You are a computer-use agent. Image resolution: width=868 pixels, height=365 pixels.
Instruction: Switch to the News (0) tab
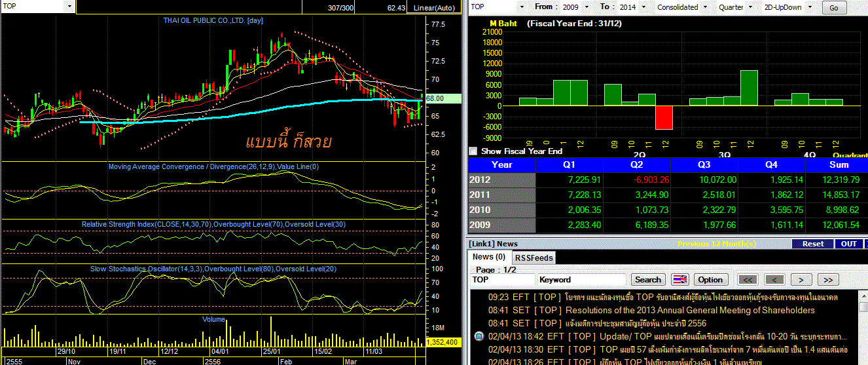click(489, 257)
